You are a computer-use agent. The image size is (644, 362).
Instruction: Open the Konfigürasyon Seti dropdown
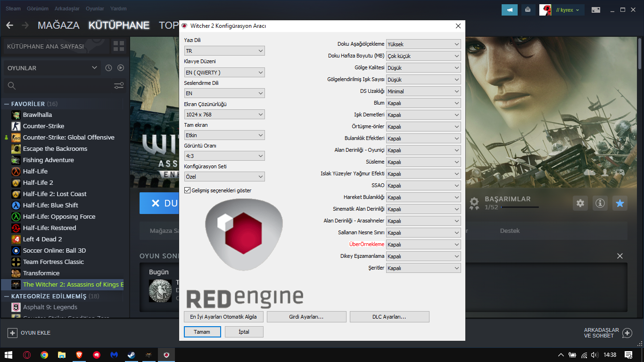[x=224, y=176]
